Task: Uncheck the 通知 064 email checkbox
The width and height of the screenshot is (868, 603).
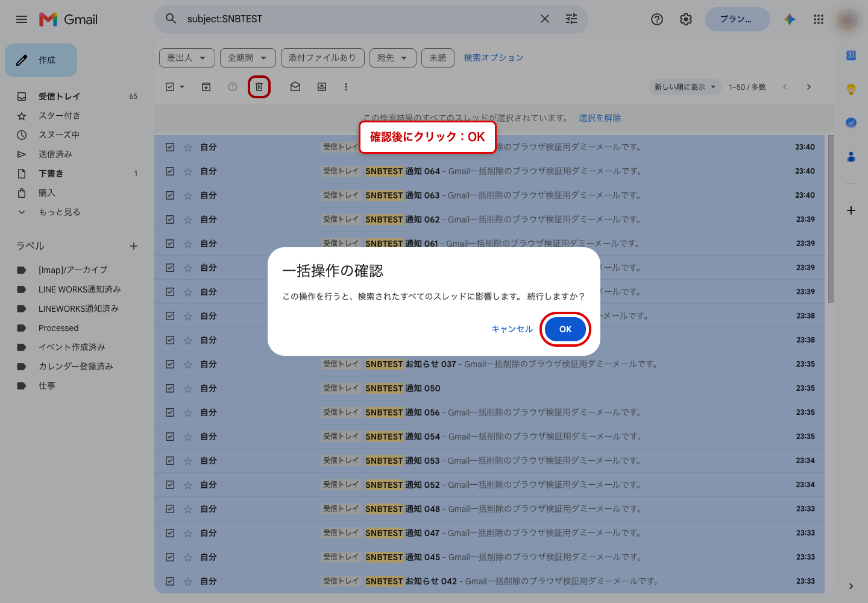Action: pyautogui.click(x=170, y=171)
